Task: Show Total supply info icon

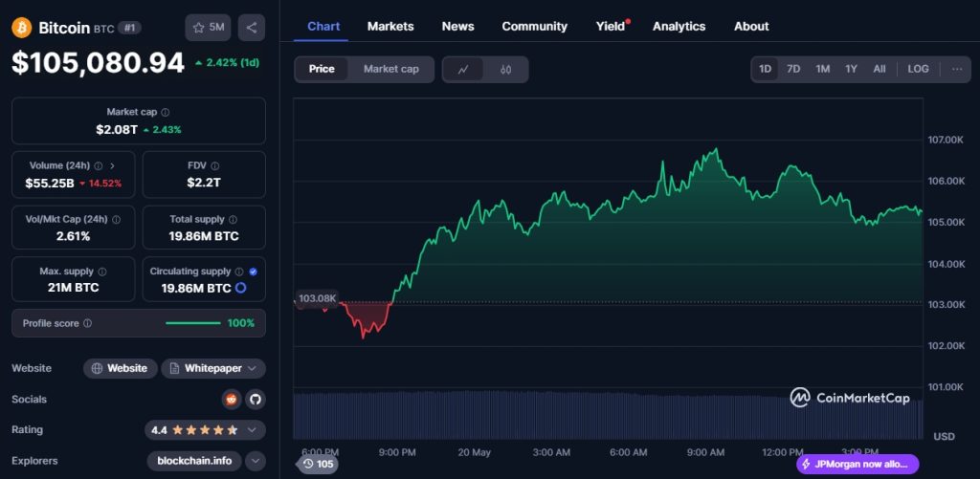Action: [x=234, y=220]
